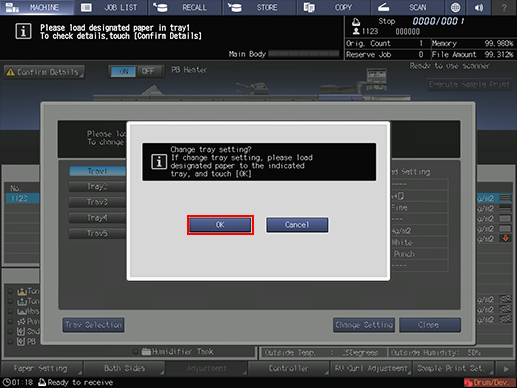The height and width of the screenshot is (388, 517).
Task: Click the Confirm Details warning button
Action: pyautogui.click(x=44, y=72)
